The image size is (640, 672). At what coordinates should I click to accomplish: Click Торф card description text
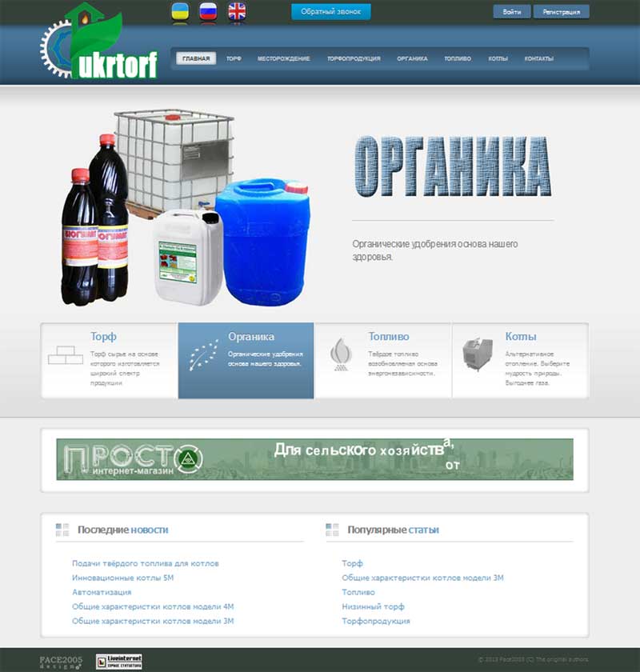point(125,369)
